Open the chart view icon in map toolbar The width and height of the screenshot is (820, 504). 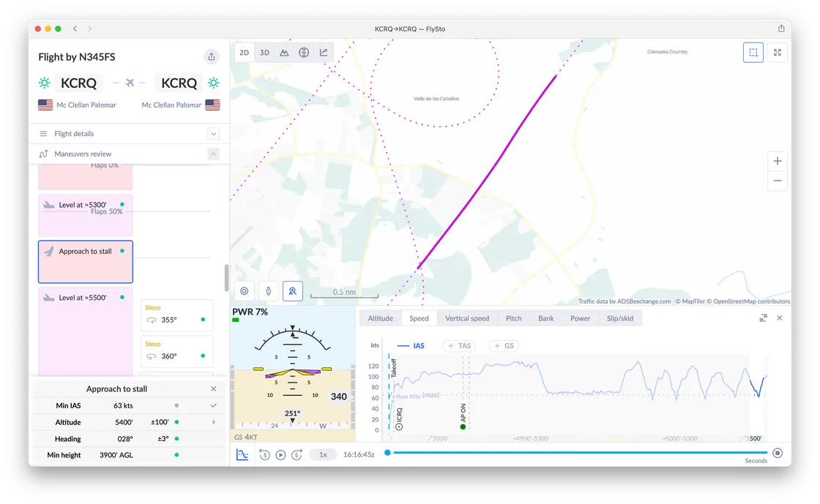(324, 52)
